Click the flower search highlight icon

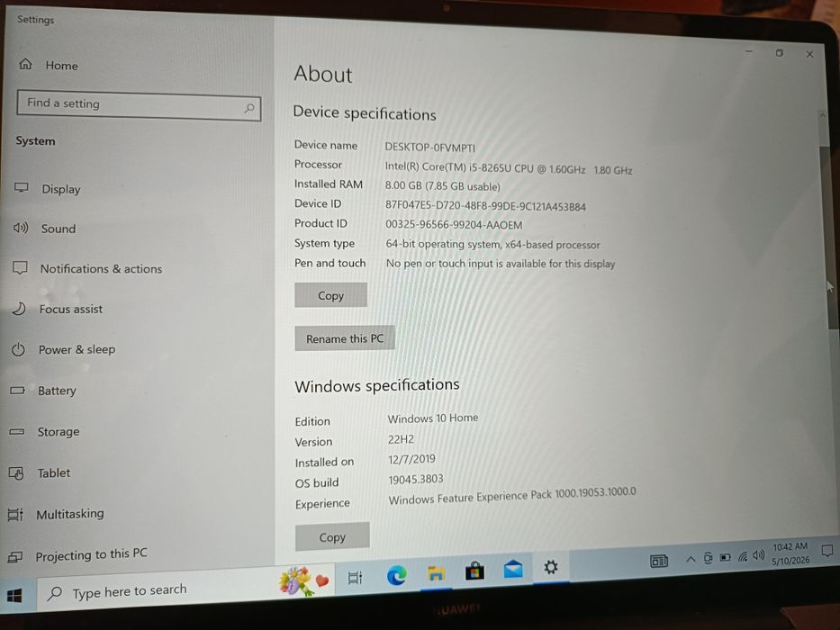[303, 581]
